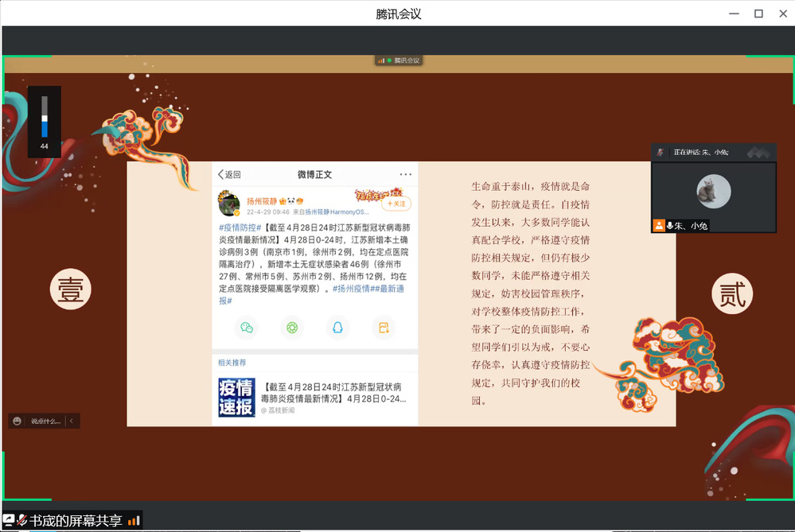795x532 pixels.
Task: Click the orange user icon beside 朱、小兔
Action: click(659, 226)
